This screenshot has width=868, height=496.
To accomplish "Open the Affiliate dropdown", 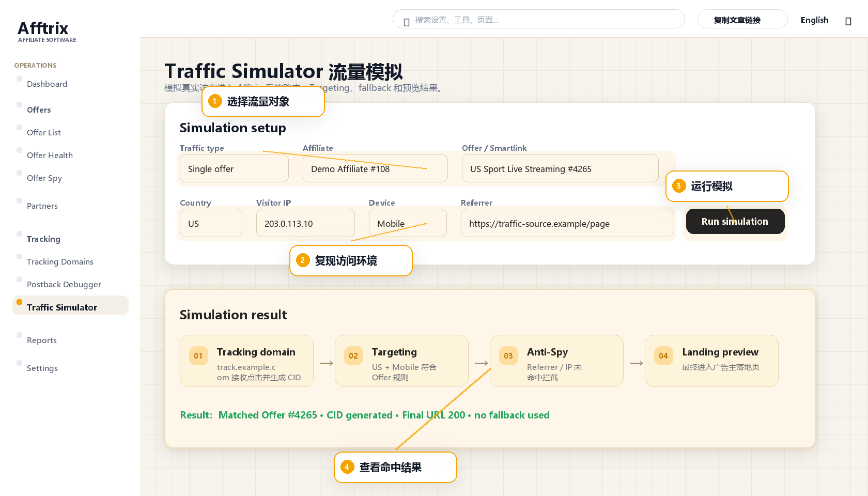I will coord(375,168).
